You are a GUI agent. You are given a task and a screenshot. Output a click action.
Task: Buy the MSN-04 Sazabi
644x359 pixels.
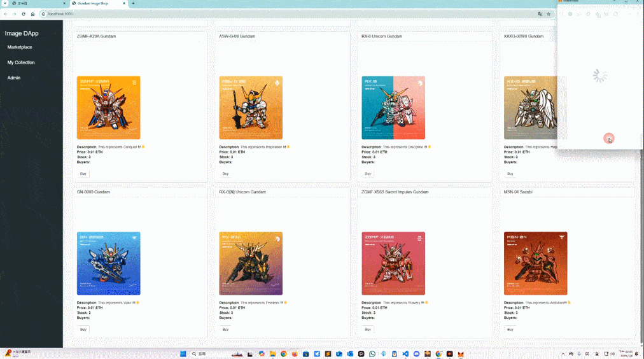[510, 330]
